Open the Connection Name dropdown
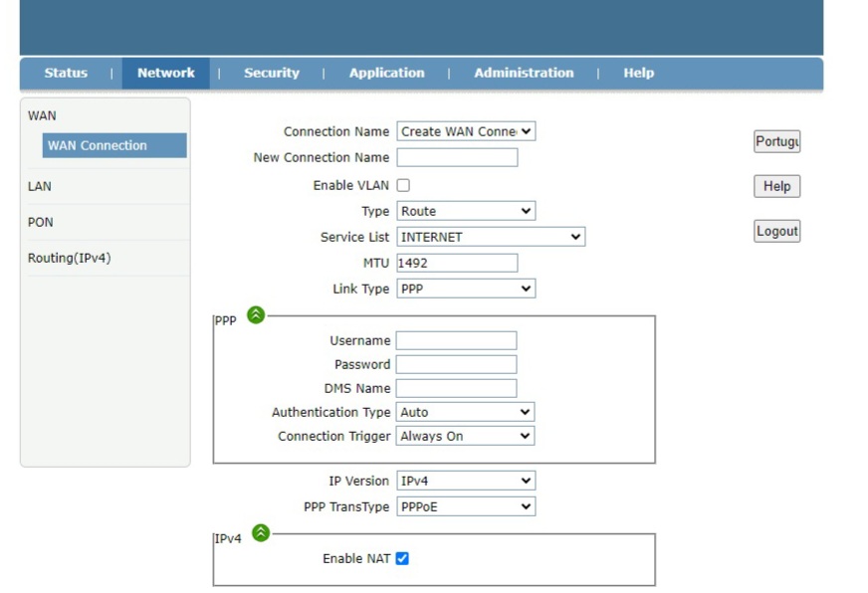The image size is (868, 593). point(466,131)
